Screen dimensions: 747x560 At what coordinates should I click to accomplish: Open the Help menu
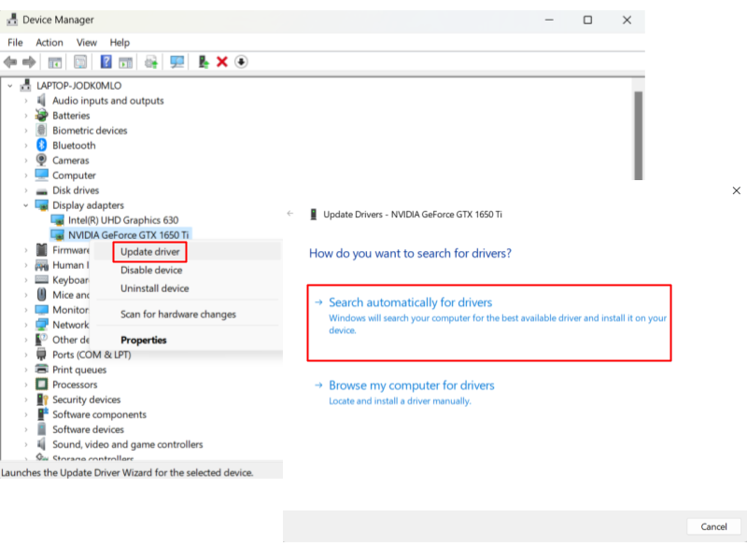pyautogui.click(x=120, y=42)
